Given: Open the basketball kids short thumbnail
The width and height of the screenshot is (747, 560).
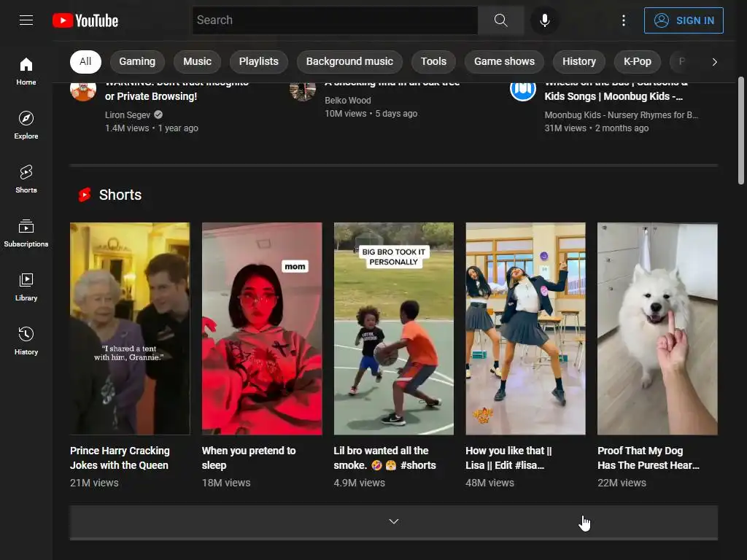Looking at the screenshot, I should 393,329.
